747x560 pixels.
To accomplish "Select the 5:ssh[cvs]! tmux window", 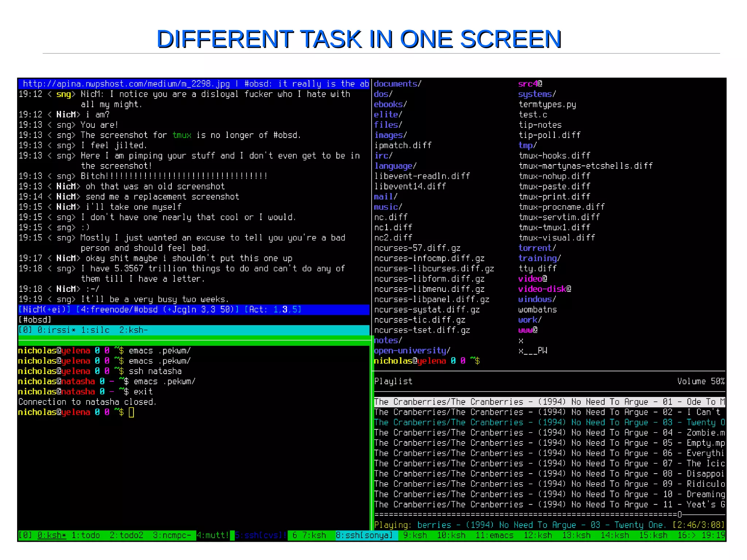I will 261,535.
